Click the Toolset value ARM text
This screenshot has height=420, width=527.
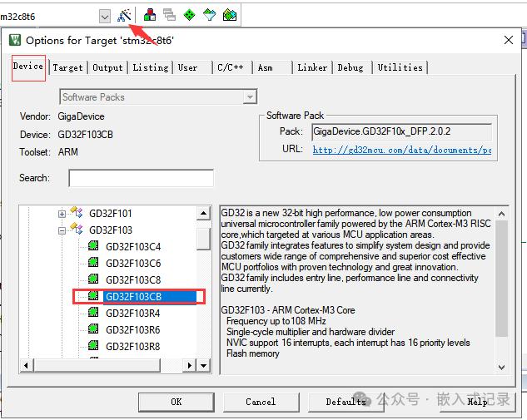click(x=68, y=152)
